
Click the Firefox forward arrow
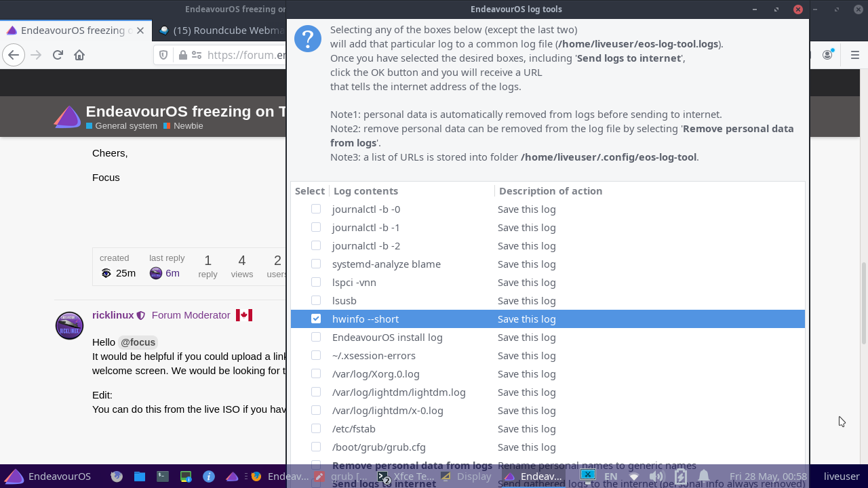coord(36,55)
